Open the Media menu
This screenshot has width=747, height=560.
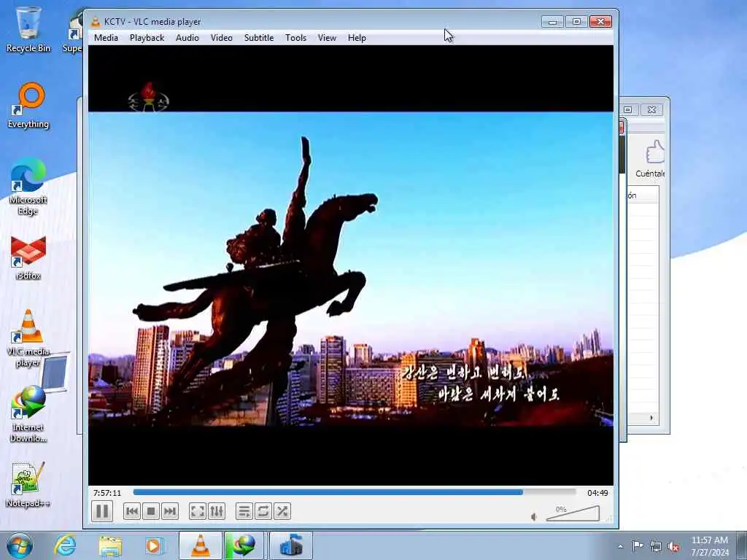(x=106, y=38)
